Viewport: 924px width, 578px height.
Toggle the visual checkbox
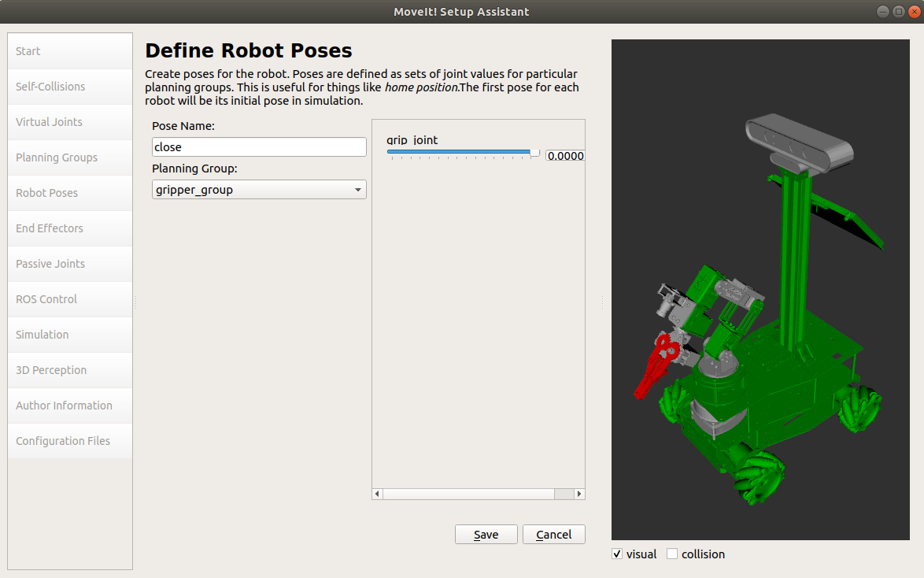tap(617, 554)
